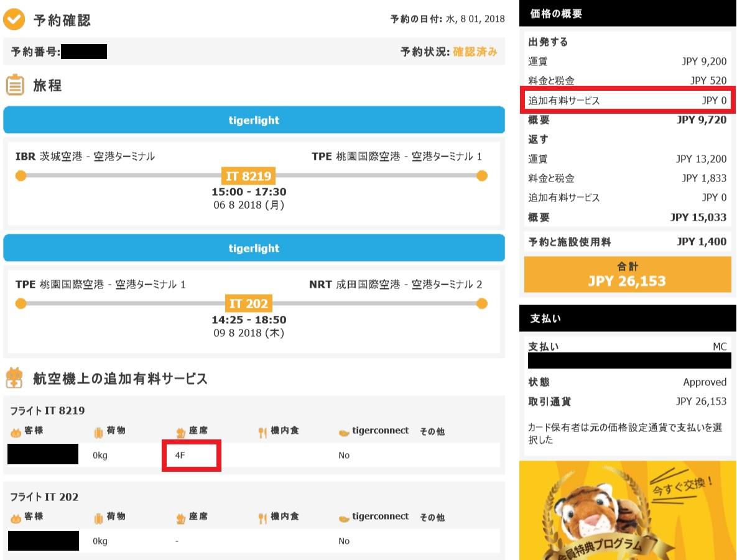Click the IT 8219 flight number badge
This screenshot has height=560, width=737.
click(249, 176)
